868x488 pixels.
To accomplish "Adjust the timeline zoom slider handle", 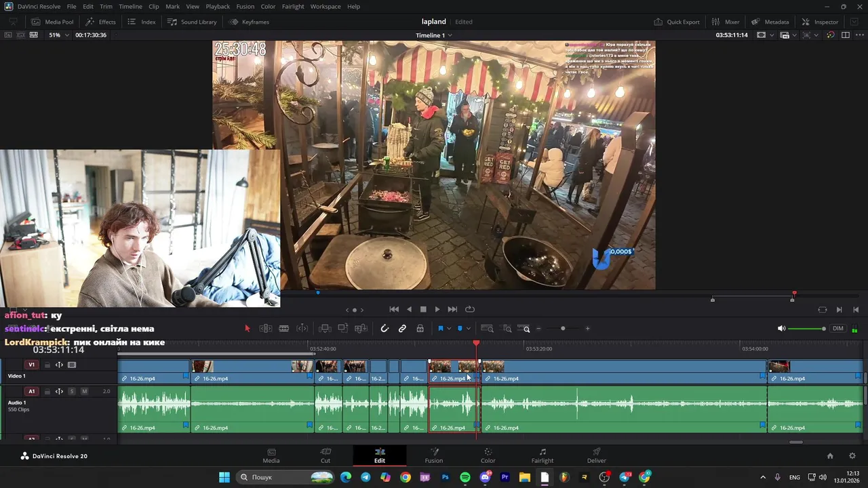I will pyautogui.click(x=563, y=329).
